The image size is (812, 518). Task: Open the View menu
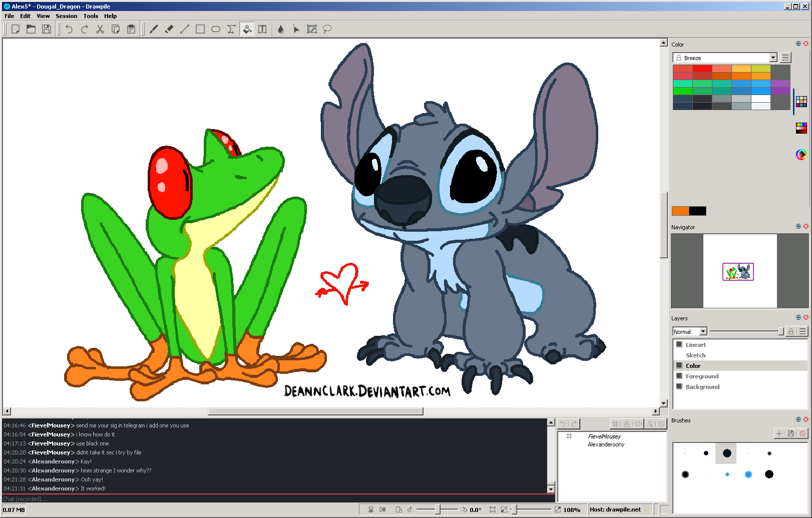point(43,16)
